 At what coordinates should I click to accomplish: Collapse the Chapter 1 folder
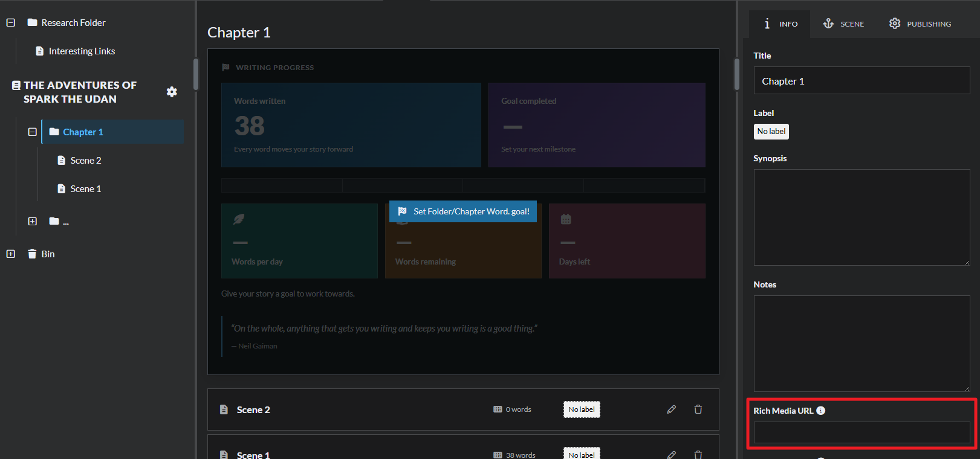pos(33,132)
